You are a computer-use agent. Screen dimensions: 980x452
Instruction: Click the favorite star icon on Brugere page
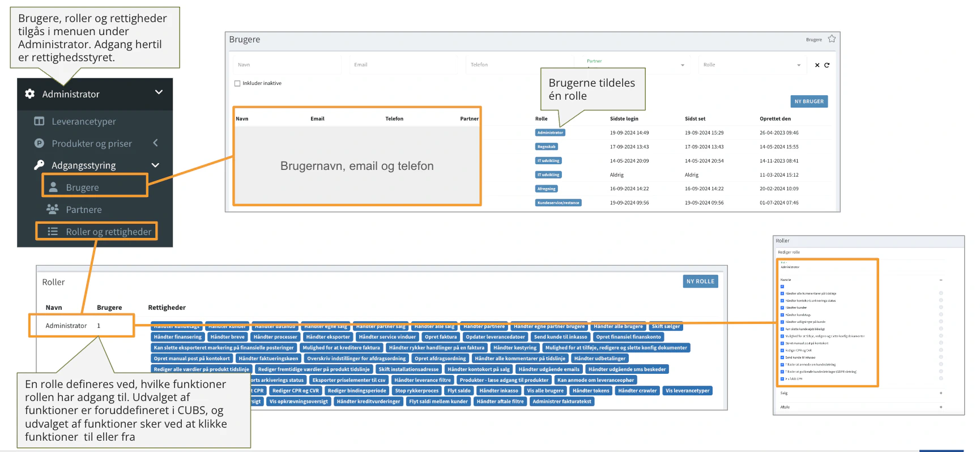(832, 39)
